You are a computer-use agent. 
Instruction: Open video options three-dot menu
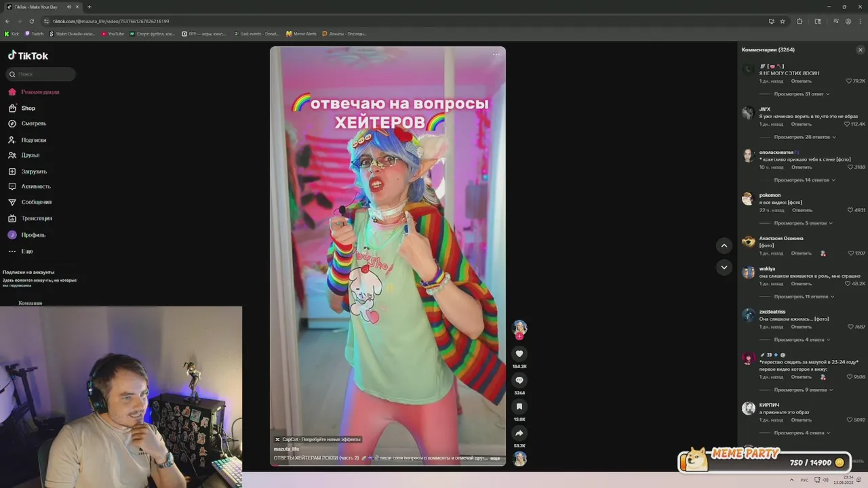click(x=496, y=55)
